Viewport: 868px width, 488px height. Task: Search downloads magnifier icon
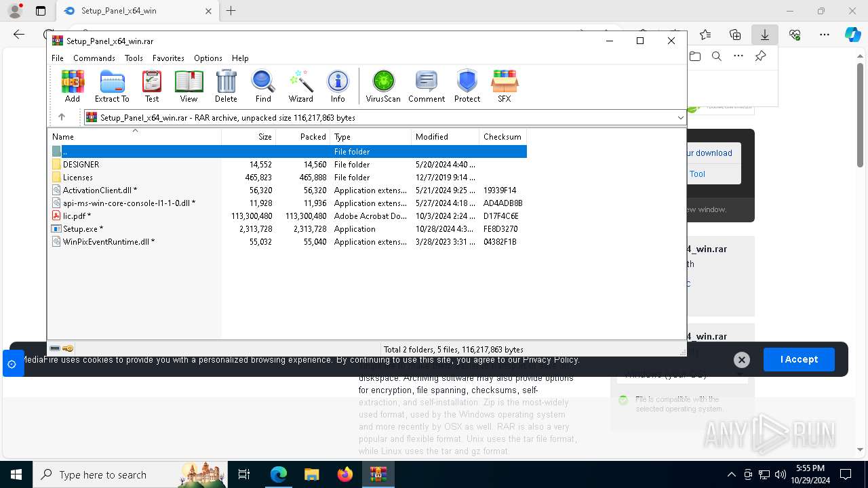tap(717, 56)
